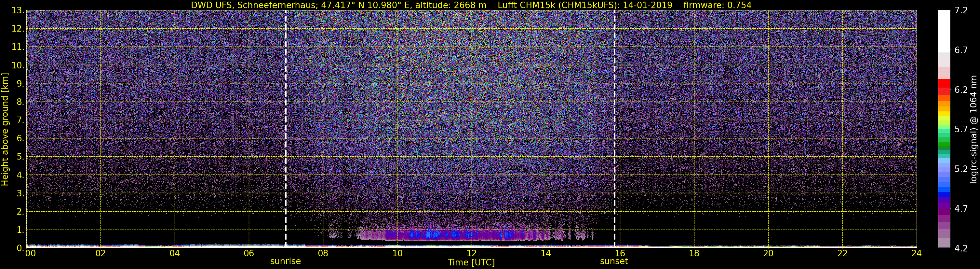980x269 pixels.
Task: Click the time axis tick 24
Action: click(x=917, y=253)
